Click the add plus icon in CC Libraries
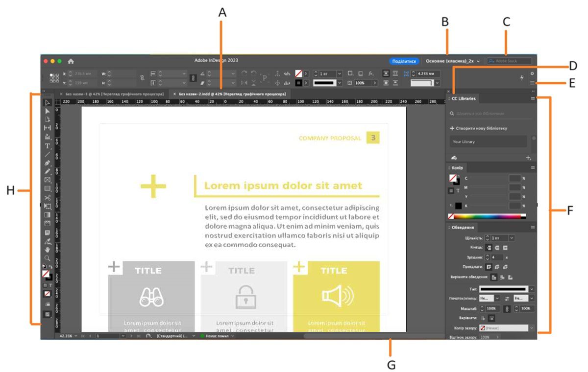Screen dimensions: 588x372 (x=528, y=158)
